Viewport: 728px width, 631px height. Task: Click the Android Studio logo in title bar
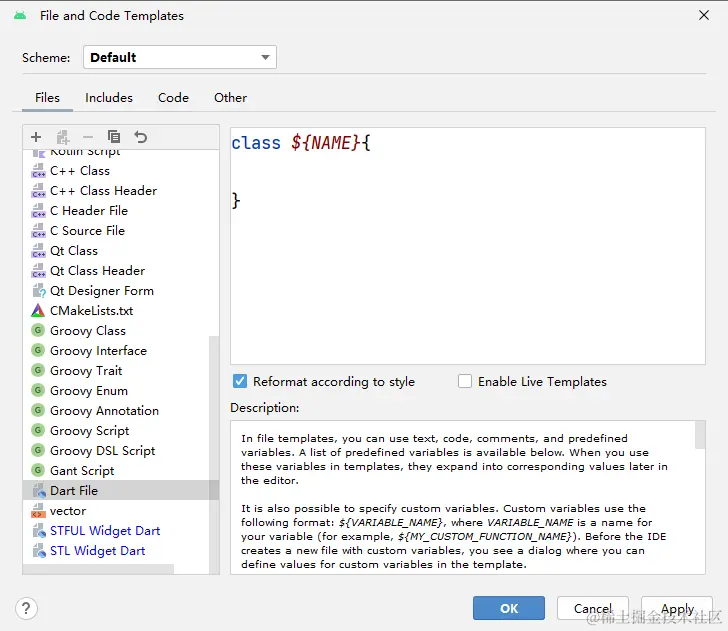click(20, 15)
